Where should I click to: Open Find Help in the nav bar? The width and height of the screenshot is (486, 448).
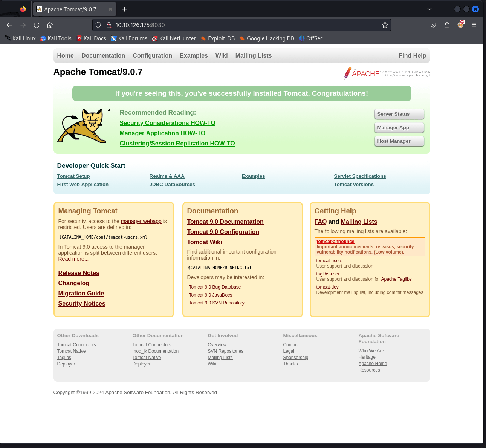[413, 55]
